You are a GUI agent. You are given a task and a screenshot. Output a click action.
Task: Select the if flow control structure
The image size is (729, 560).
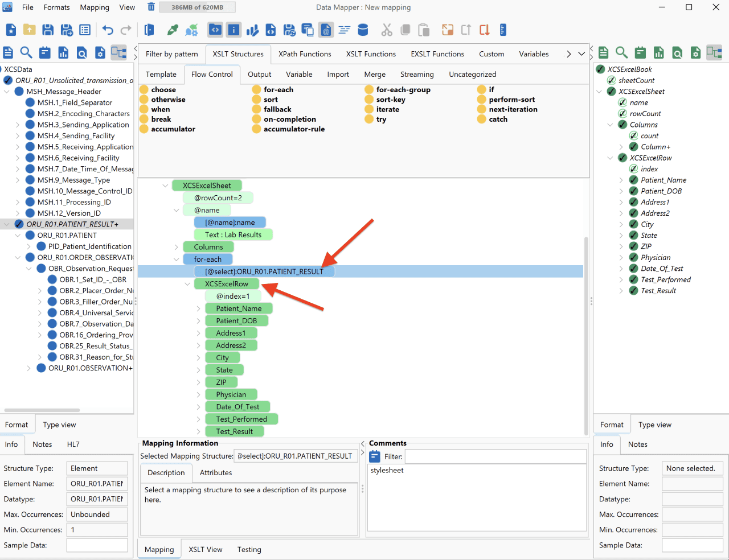(x=492, y=90)
